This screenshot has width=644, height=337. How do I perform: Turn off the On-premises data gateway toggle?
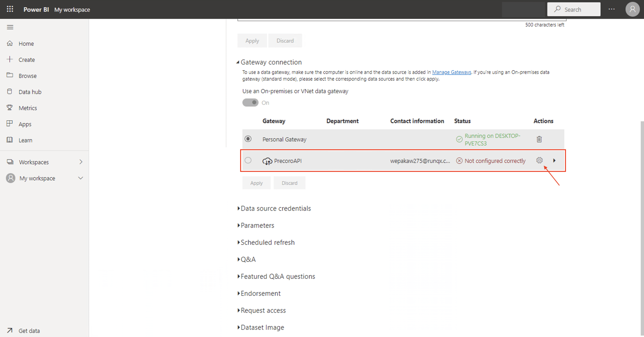point(250,102)
